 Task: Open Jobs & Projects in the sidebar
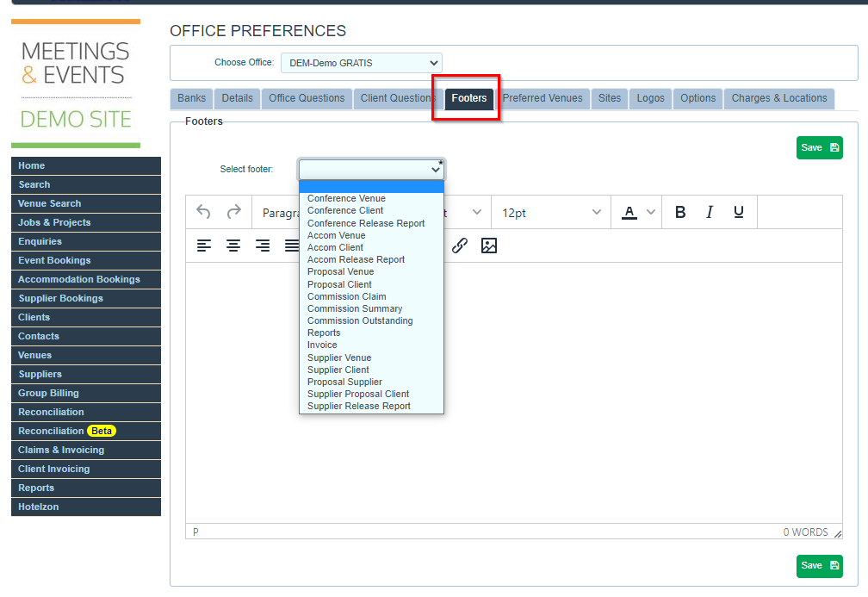86,222
